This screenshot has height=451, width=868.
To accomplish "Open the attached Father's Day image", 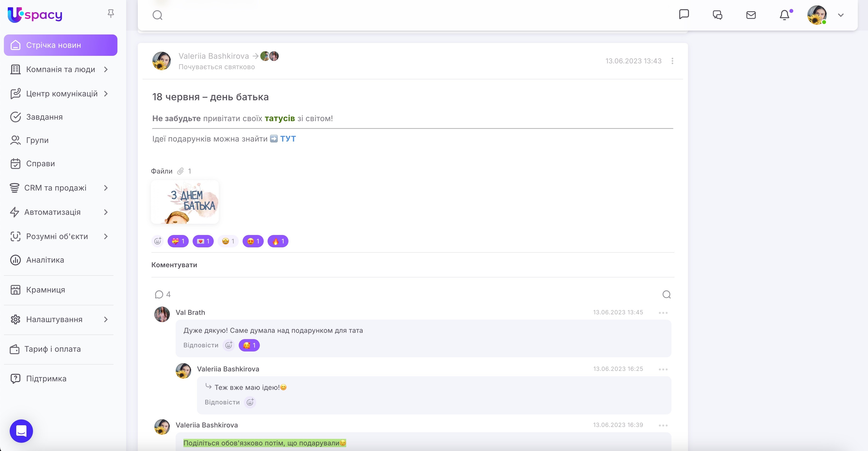I will coord(185,202).
